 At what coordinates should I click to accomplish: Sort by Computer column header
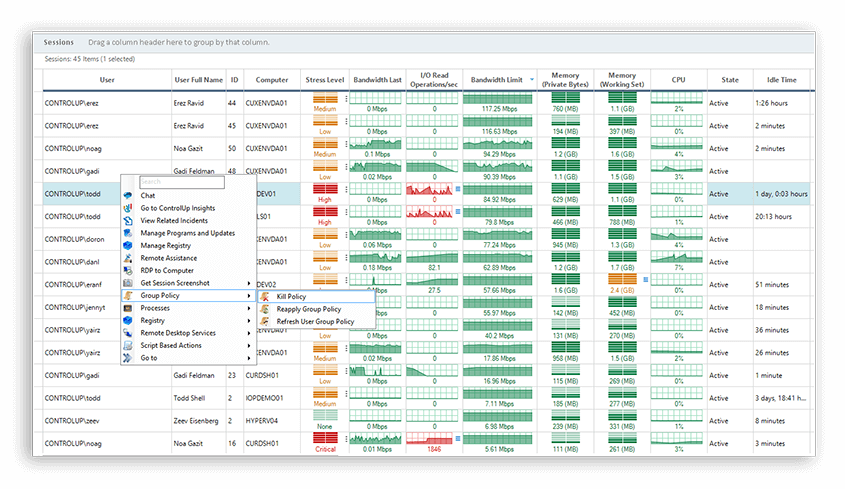point(272,80)
